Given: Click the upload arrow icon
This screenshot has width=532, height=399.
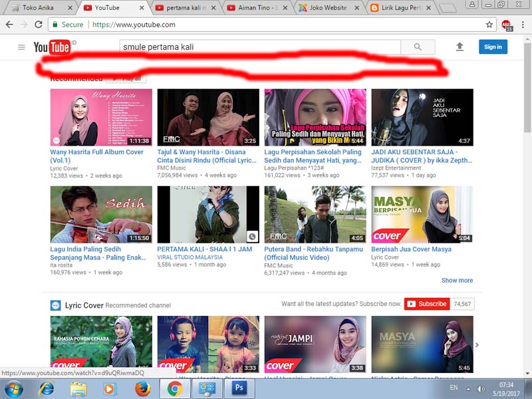Looking at the screenshot, I should click(460, 47).
